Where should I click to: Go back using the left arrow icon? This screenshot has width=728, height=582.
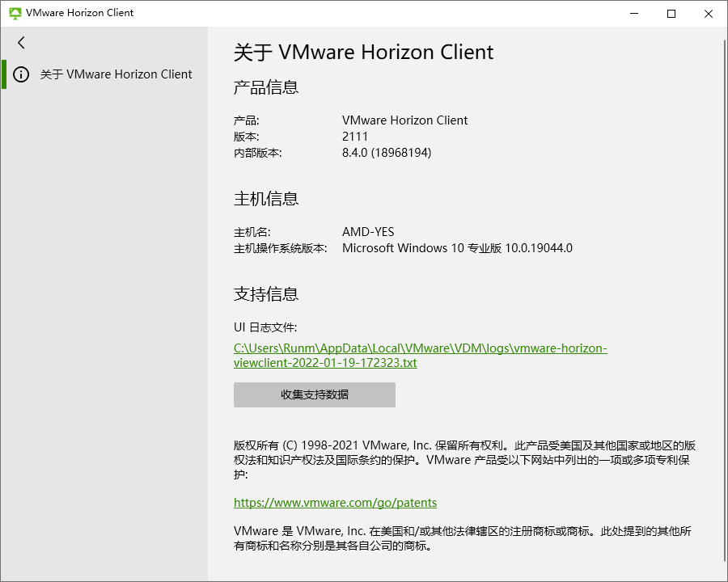click(x=21, y=43)
